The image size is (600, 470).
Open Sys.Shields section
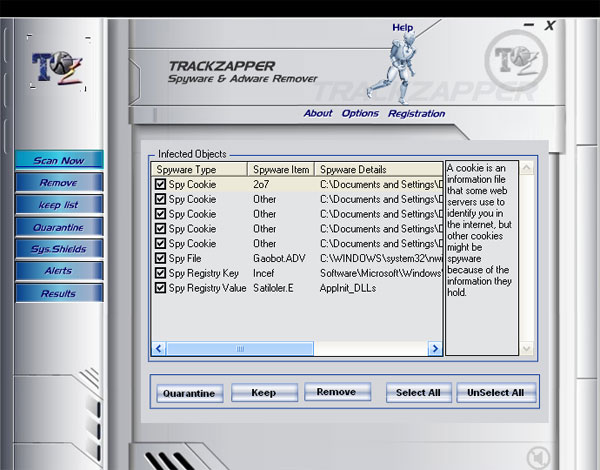click(x=59, y=249)
